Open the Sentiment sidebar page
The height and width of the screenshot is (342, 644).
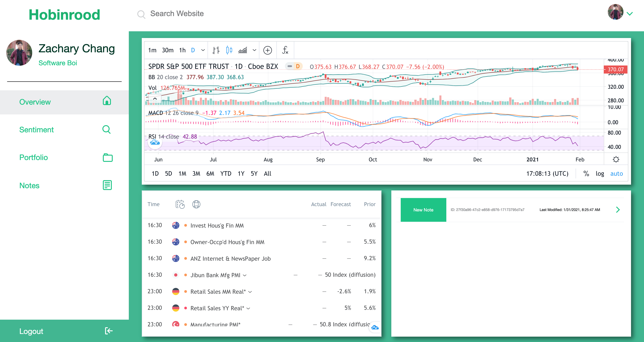[36, 129]
